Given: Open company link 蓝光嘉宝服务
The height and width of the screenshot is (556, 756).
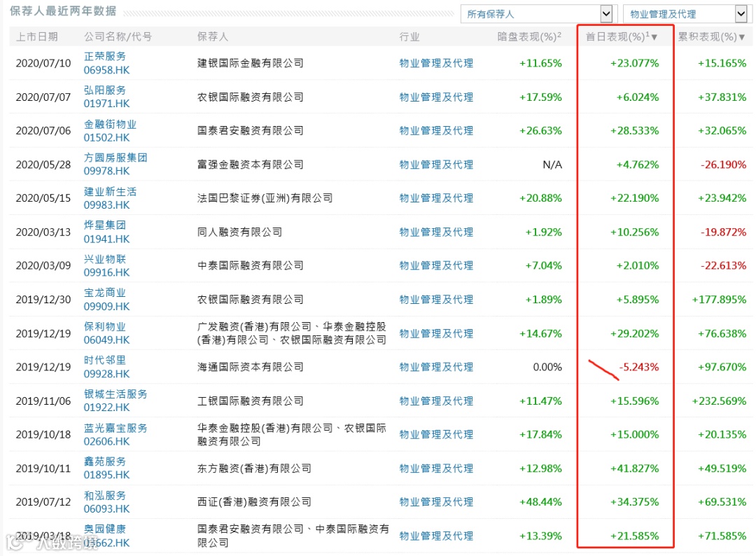Looking at the screenshot, I should click(x=115, y=429).
